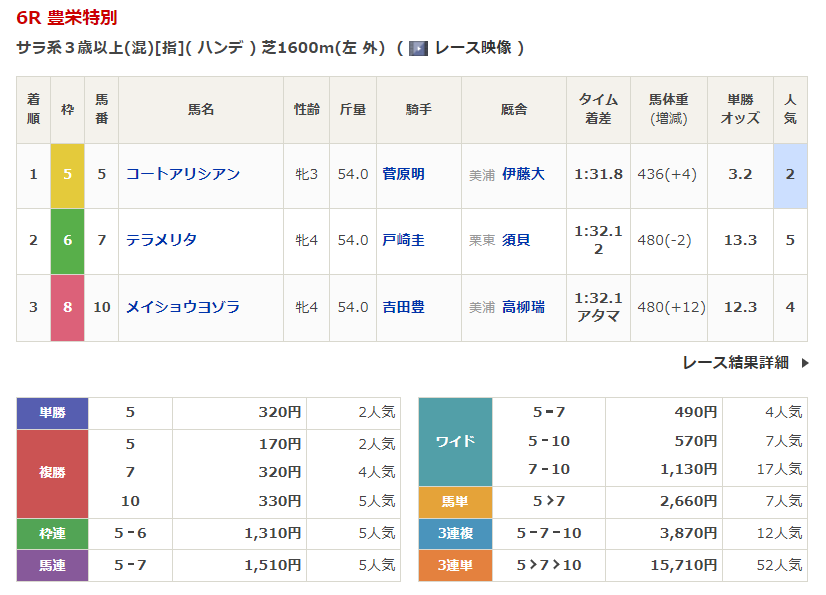The height and width of the screenshot is (595, 826).
Task: Click the 馬名 column header
Action: tap(201, 110)
